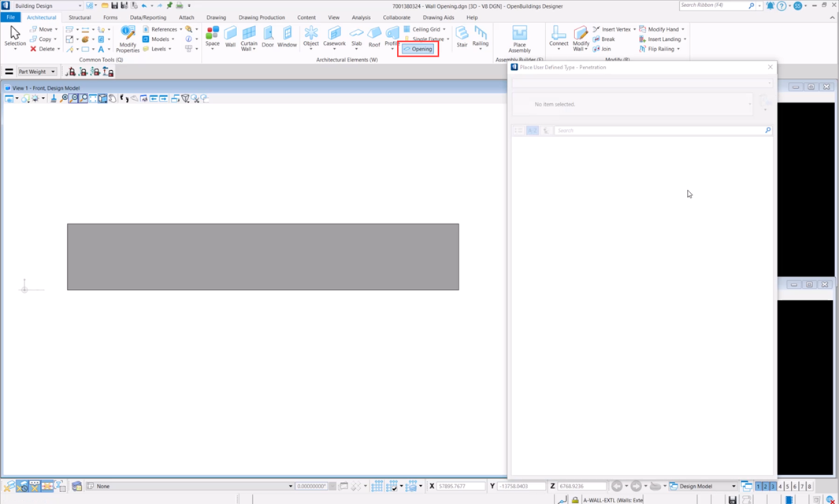Toggle view number 5 button
Screen dimensions: 839x504
pyautogui.click(x=788, y=487)
